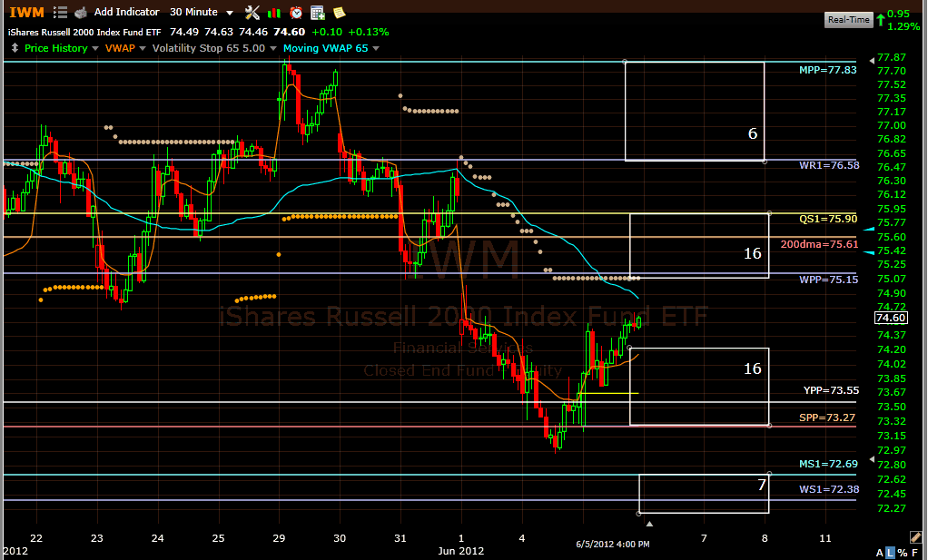Click the Moving VWAP 65 label
928x560 pixels.
(x=325, y=48)
